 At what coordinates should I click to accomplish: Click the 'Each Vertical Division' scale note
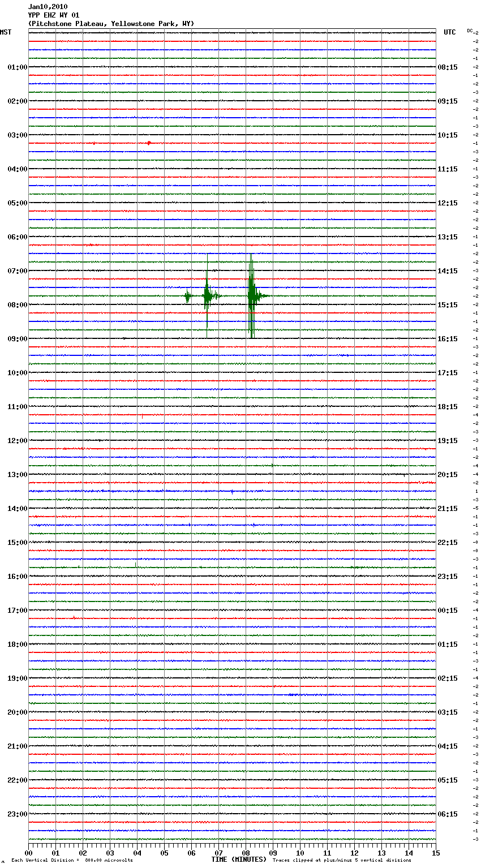pos(72,861)
